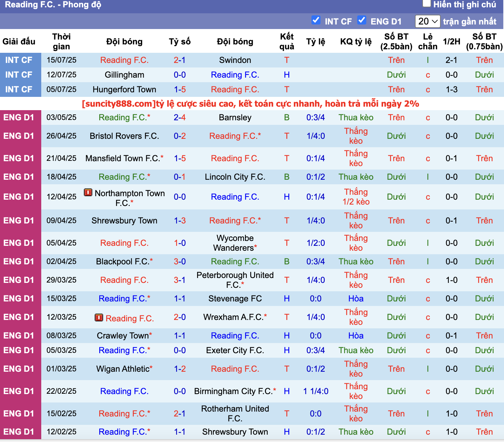Screen dimensions: 504x442
Task: Click the 'Thời gian' column header
Action: tap(62, 42)
